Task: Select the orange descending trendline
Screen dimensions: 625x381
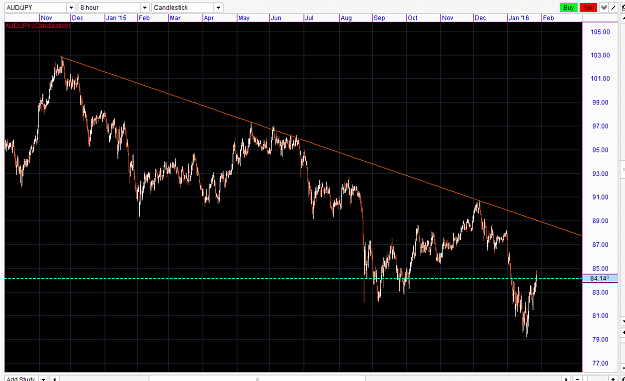Action: (321, 147)
